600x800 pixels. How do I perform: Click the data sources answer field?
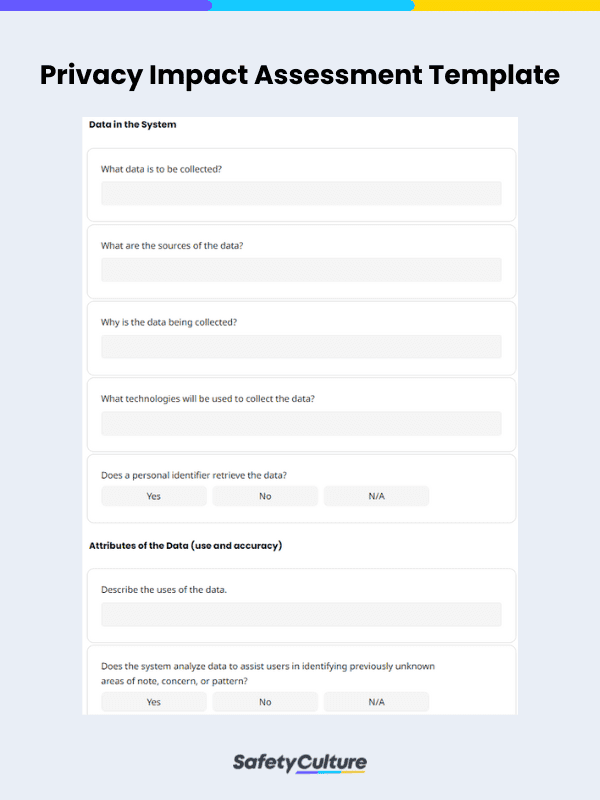click(300, 269)
